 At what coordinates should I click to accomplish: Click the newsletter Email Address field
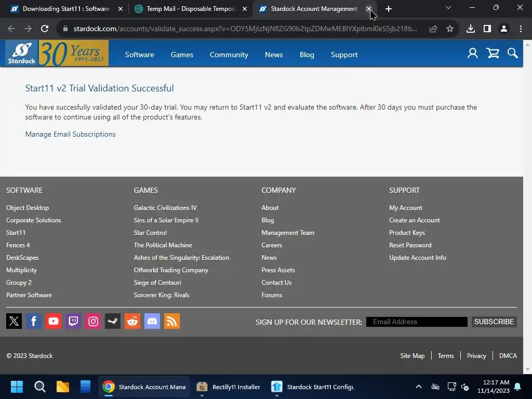[x=417, y=322]
